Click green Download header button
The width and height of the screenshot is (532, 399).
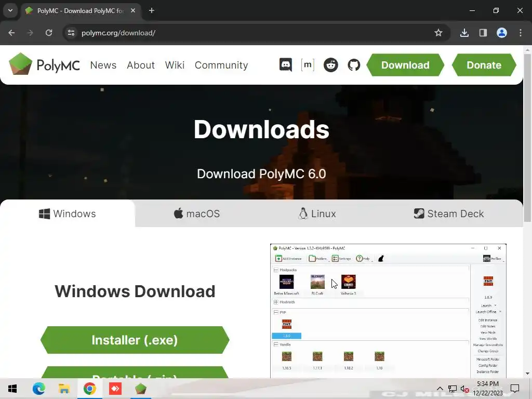(405, 65)
